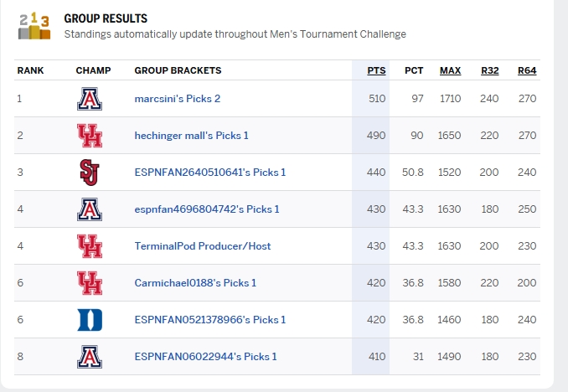Click St. John's logo in rank 3 row

click(89, 173)
